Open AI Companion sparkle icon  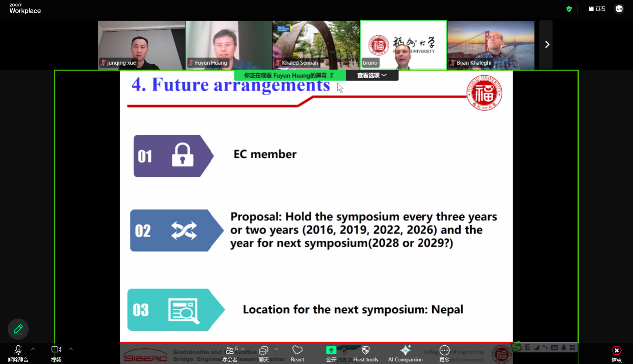[405, 353]
